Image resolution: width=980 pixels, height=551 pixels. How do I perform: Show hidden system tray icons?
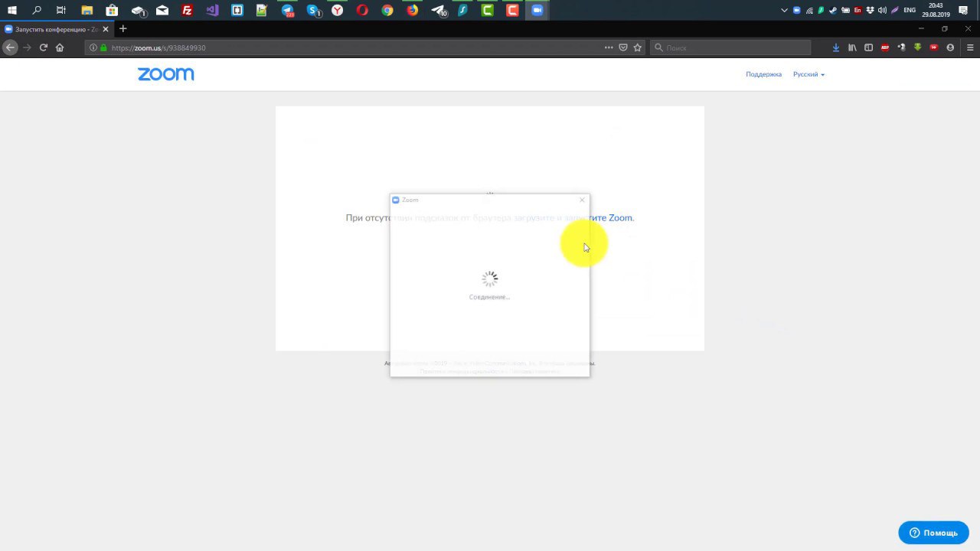point(784,11)
